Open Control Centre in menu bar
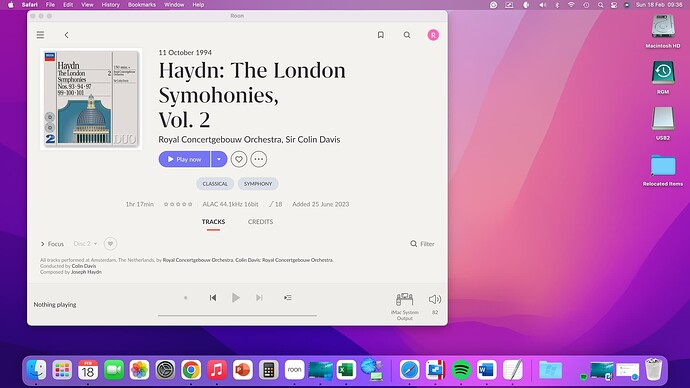Screen dimensions: 690x388 pos(614,5)
